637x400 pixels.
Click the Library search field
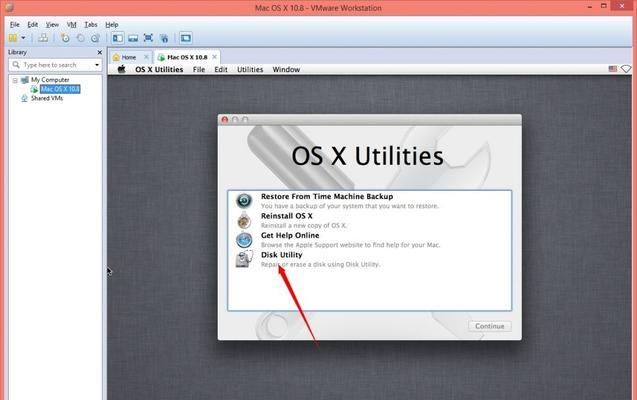[55, 65]
